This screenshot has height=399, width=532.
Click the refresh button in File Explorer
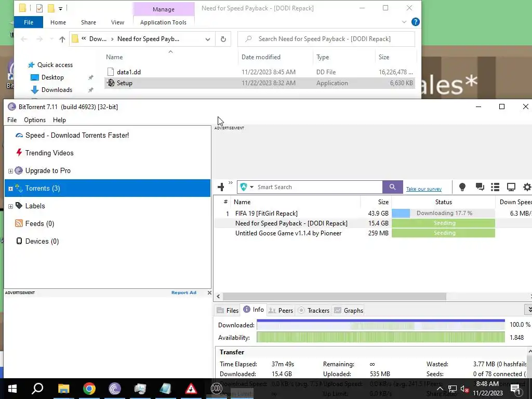tap(223, 39)
